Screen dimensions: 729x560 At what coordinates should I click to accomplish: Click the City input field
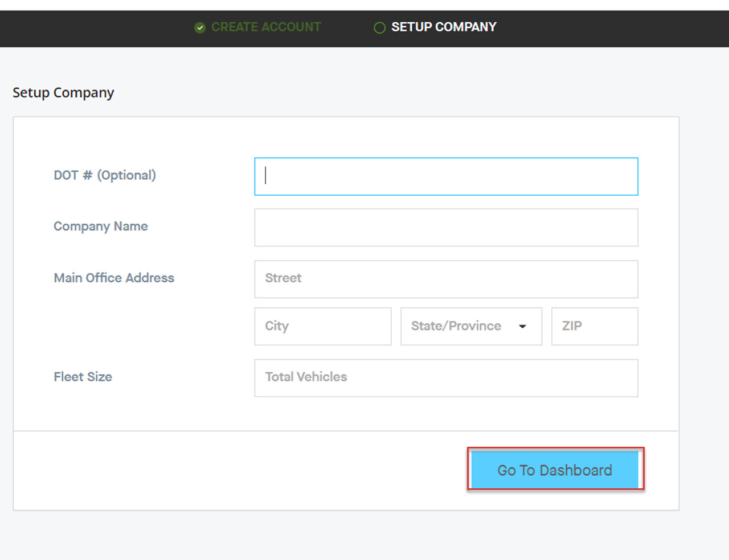click(x=322, y=326)
